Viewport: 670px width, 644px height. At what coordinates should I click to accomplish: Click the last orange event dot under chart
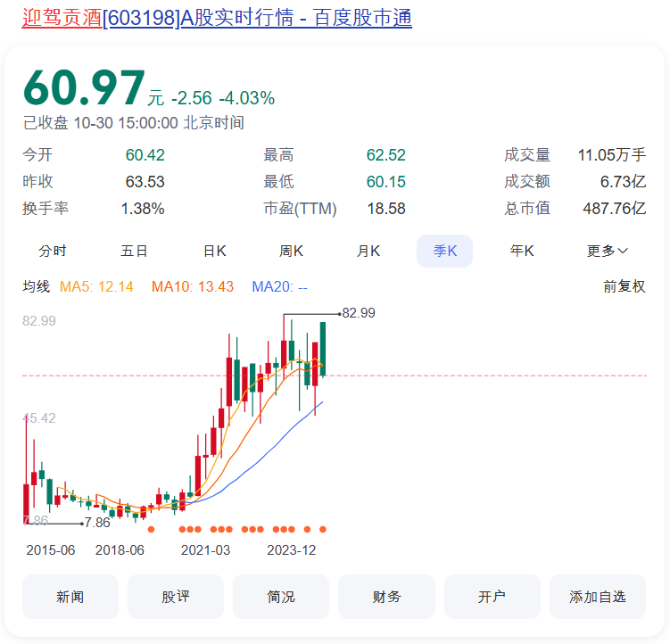323,530
